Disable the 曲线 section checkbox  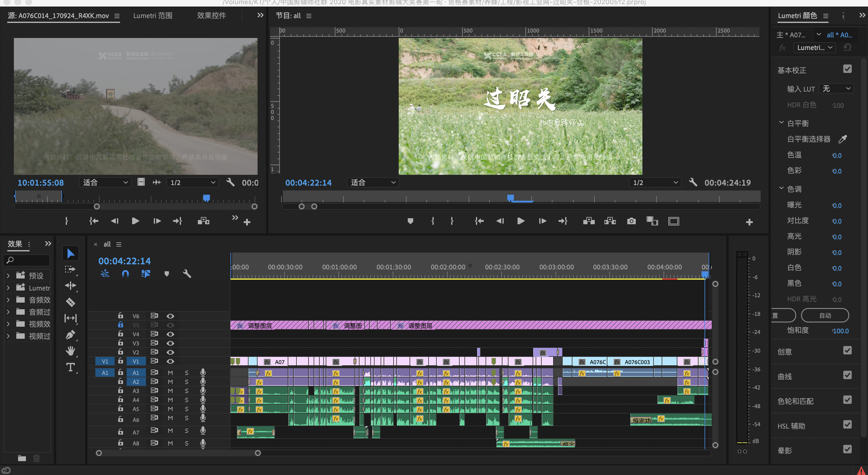tap(847, 375)
